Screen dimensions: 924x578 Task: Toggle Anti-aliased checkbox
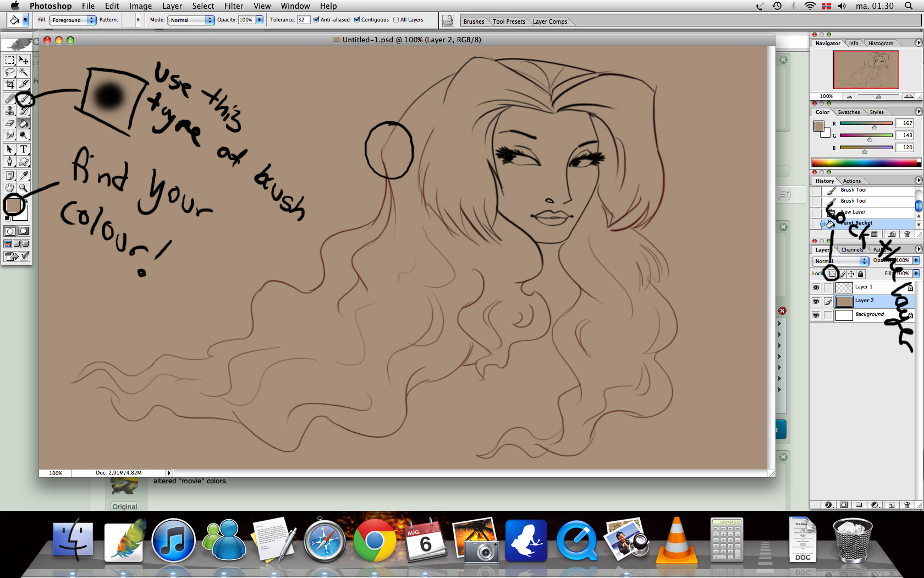(x=316, y=20)
